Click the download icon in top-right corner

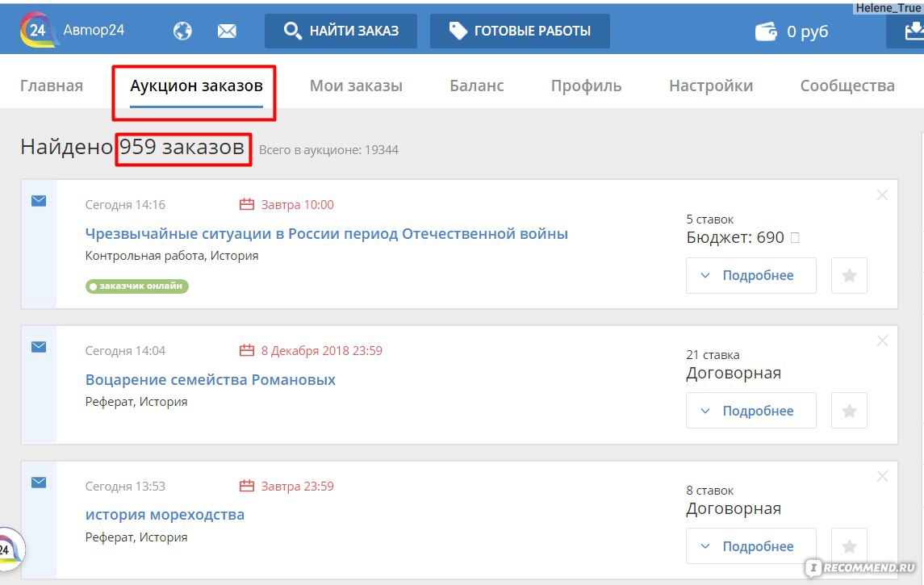coord(912,31)
